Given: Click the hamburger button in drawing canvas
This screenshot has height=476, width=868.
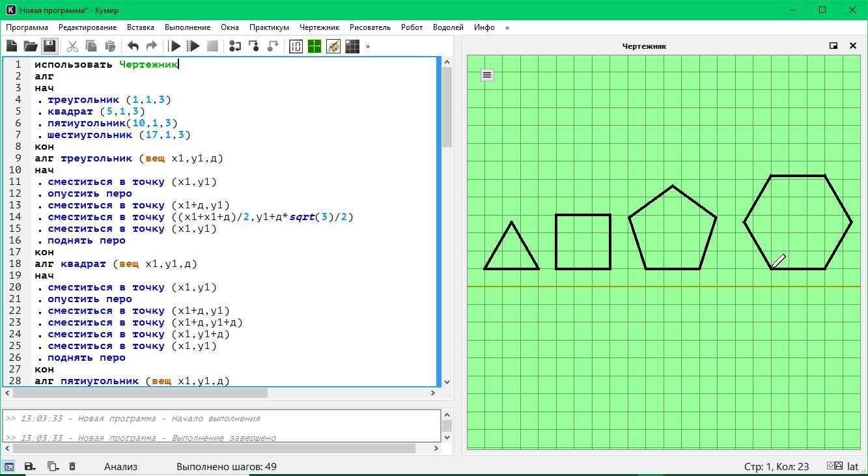Looking at the screenshot, I should 487,75.
